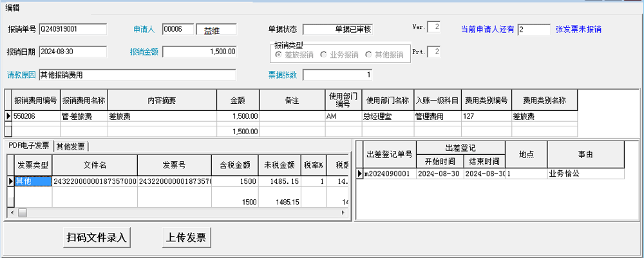Screen dimensions: 644x258
Task: Choose the 业务报销 reimbursement type
Action: [324, 55]
